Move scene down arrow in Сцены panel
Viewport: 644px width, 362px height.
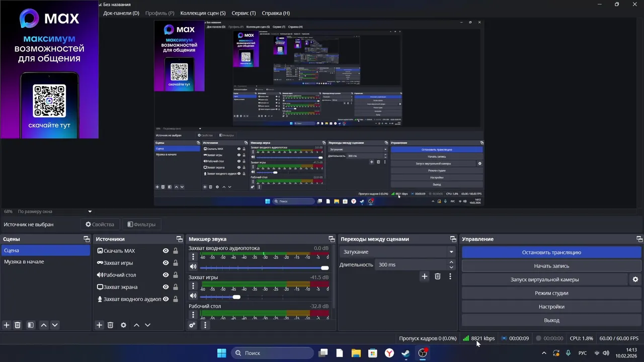tap(55, 325)
